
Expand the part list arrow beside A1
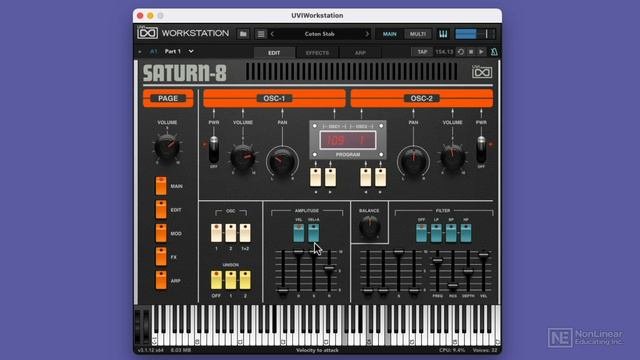140,52
